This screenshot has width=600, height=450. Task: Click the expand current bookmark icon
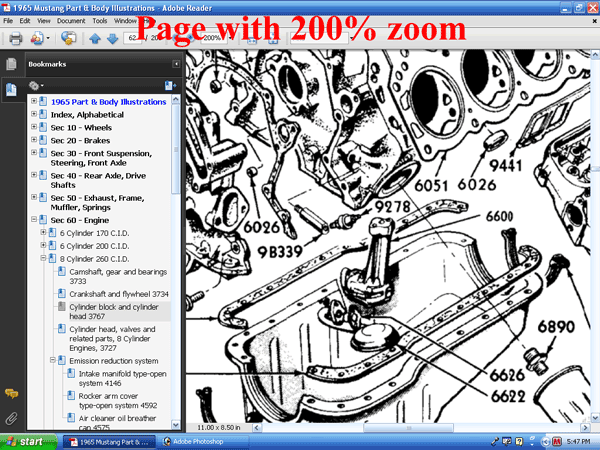170,86
